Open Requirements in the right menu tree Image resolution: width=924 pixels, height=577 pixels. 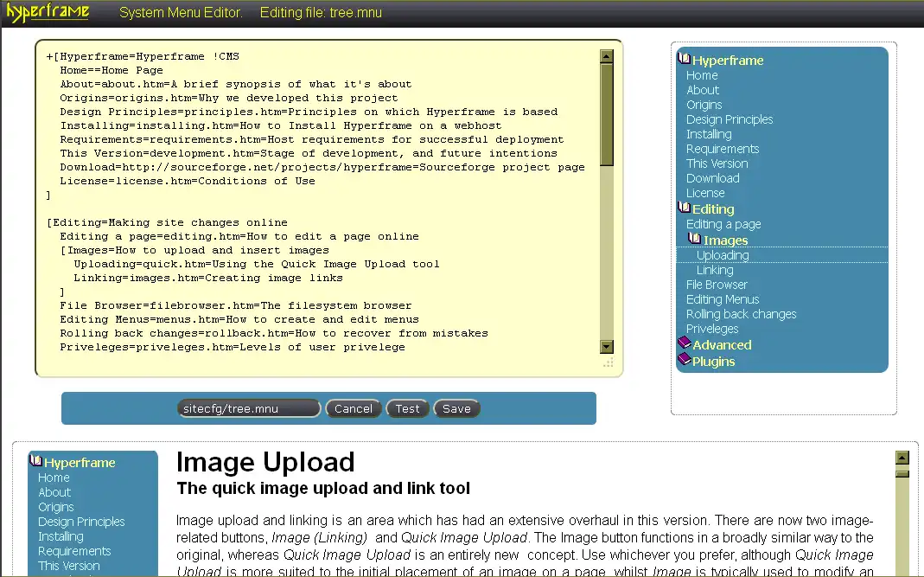pos(723,150)
